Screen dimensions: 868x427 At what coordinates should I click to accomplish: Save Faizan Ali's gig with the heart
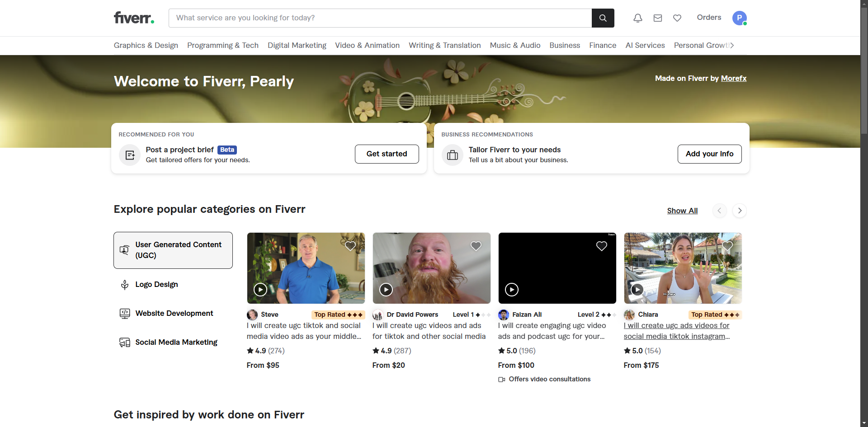point(602,246)
